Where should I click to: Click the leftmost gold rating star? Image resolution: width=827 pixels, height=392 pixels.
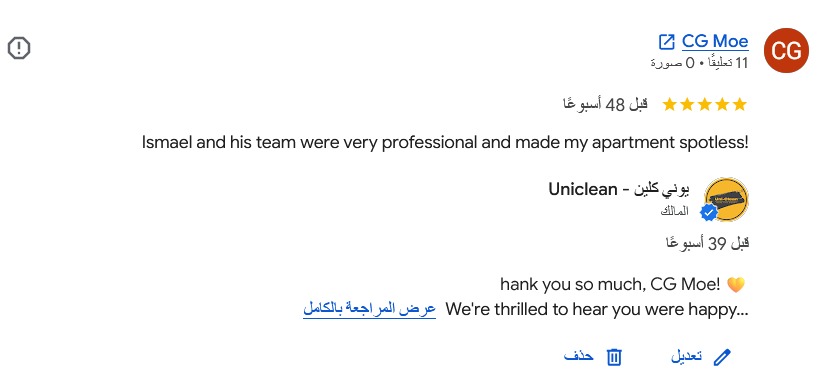click(x=669, y=104)
